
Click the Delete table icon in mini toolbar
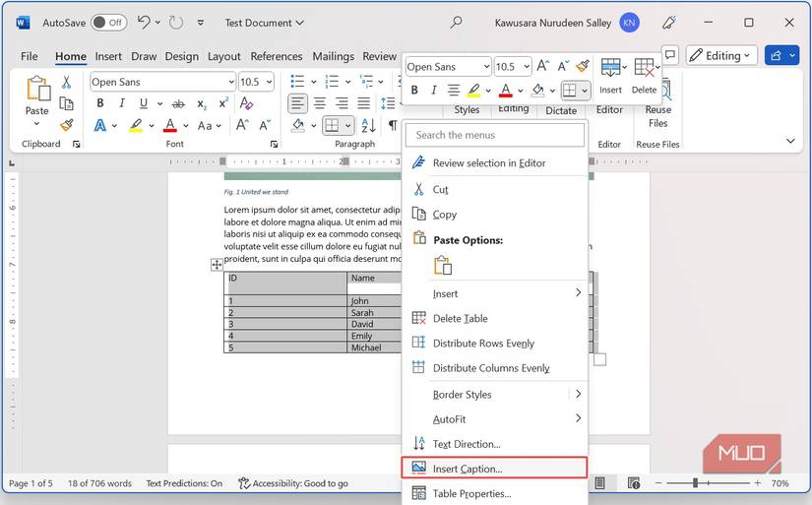[644, 68]
